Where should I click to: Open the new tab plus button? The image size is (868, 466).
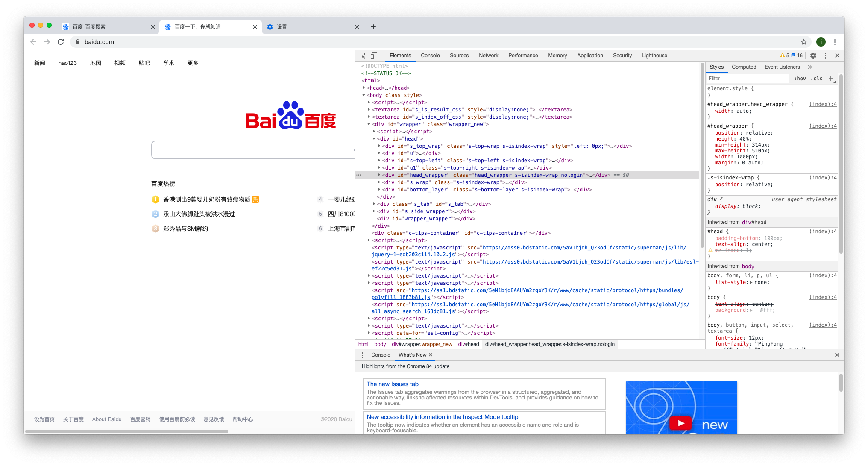(x=373, y=27)
